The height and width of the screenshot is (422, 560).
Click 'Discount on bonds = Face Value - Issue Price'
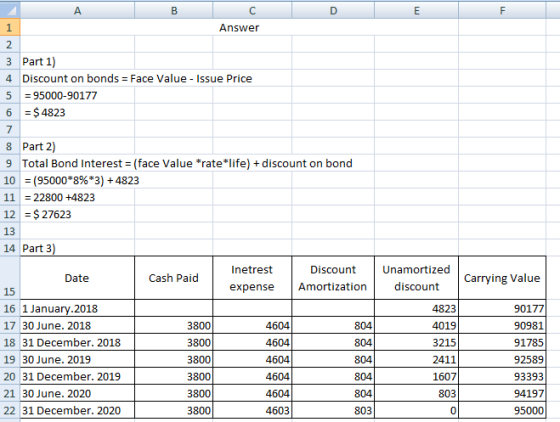pyautogui.click(x=137, y=78)
